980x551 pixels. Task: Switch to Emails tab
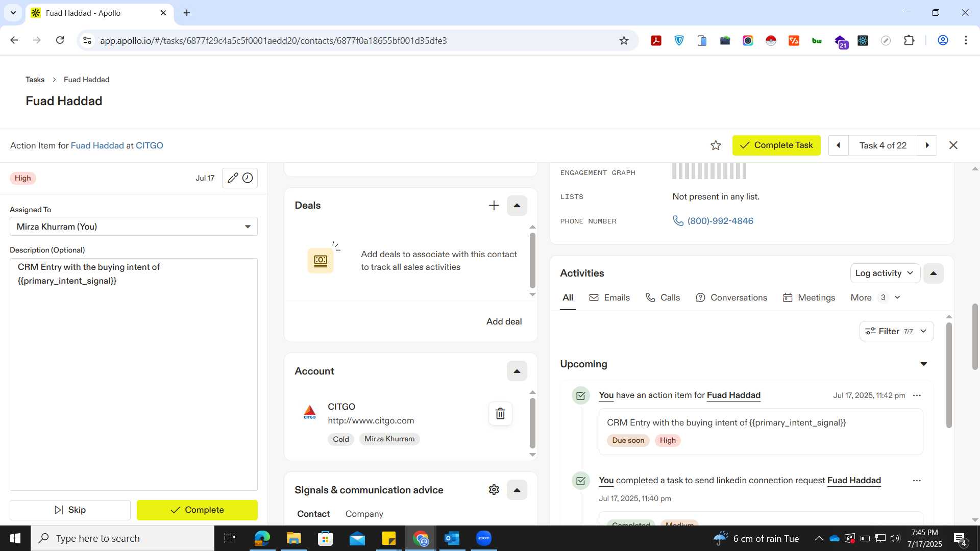coord(609,297)
